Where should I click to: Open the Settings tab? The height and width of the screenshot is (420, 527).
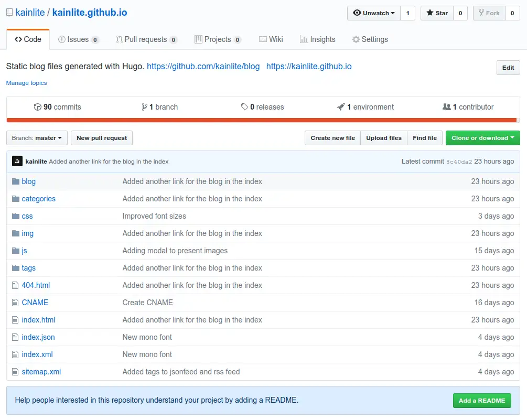370,39
